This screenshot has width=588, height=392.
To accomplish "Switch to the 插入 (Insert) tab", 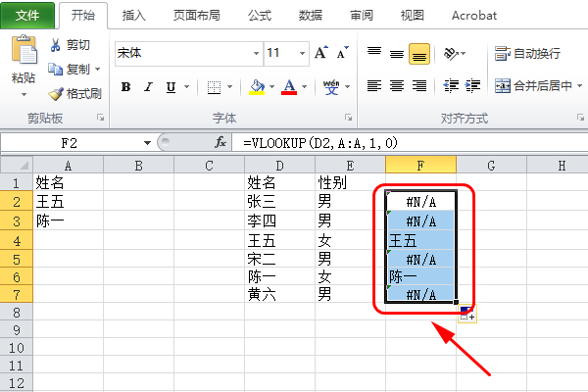I will (x=134, y=16).
